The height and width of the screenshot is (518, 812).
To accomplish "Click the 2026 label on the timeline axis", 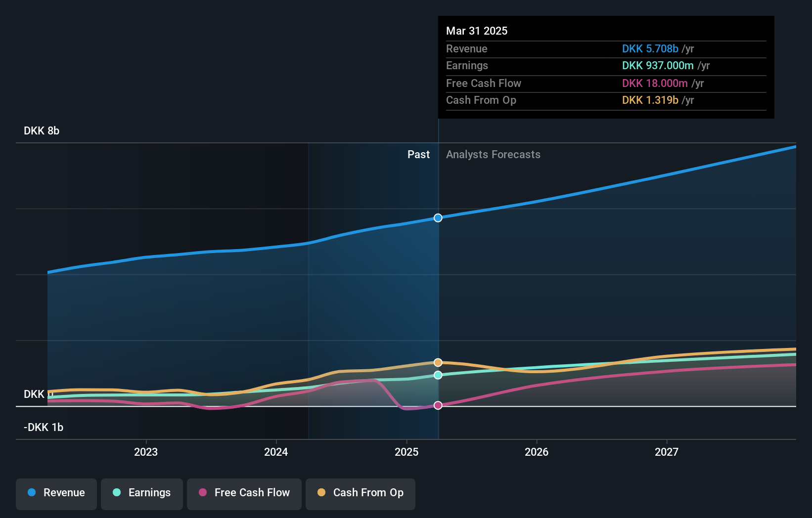I will pyautogui.click(x=537, y=452).
